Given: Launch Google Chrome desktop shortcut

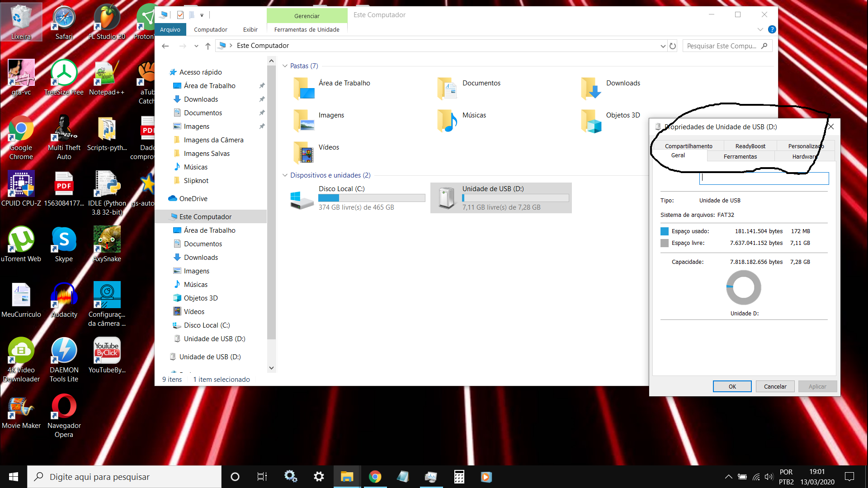Looking at the screenshot, I should 21,137.
